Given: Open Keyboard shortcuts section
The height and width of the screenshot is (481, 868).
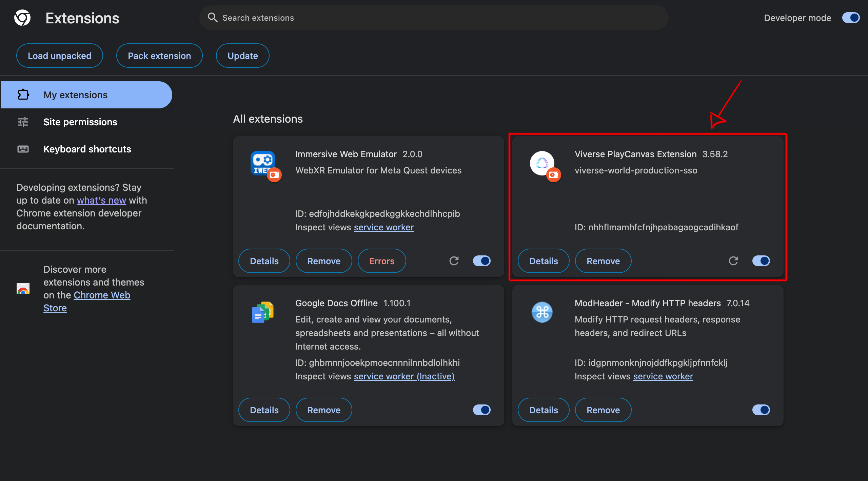Looking at the screenshot, I should point(87,149).
